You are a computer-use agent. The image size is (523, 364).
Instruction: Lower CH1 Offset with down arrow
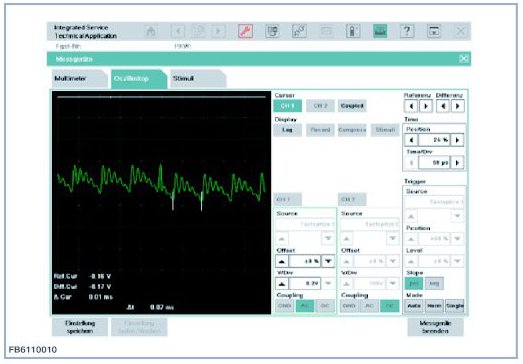(328, 261)
